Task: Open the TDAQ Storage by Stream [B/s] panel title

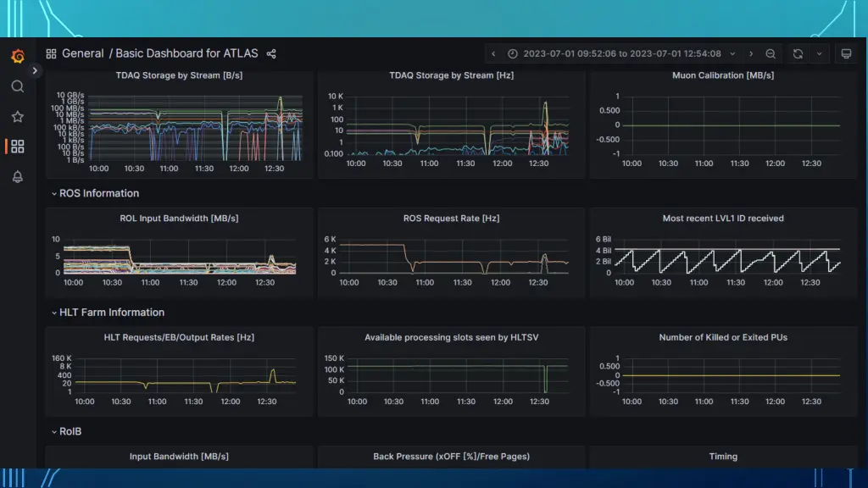Action: (x=179, y=75)
